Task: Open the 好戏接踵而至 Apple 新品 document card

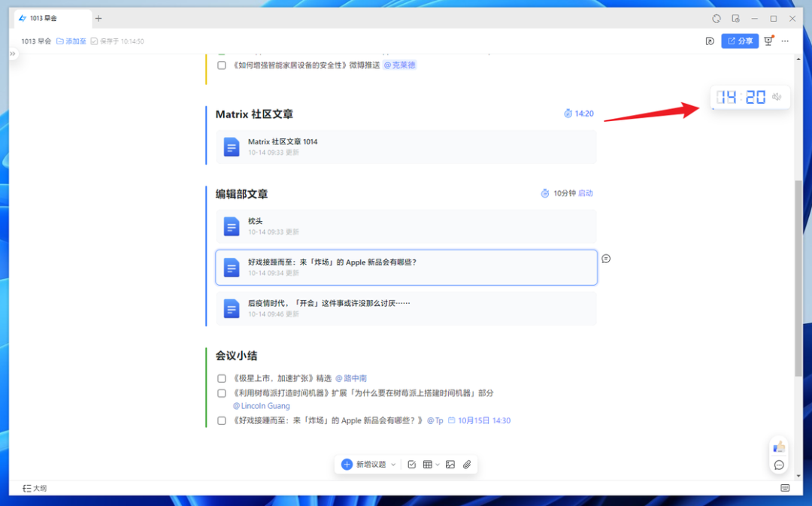Action: point(406,267)
